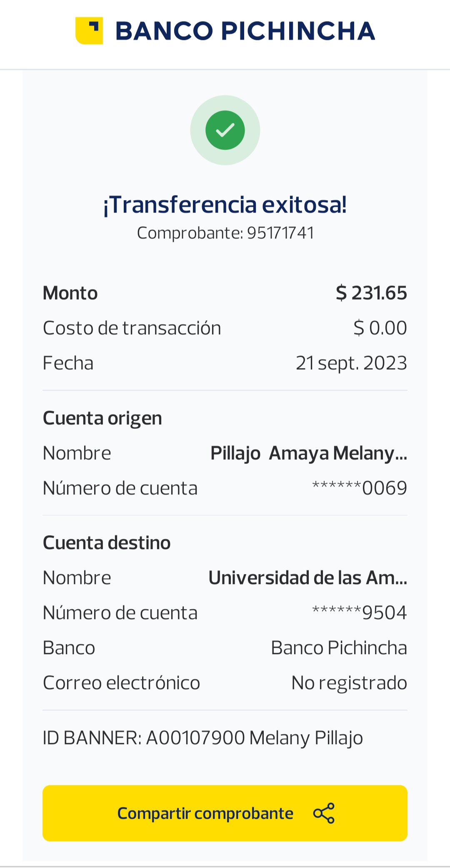
Task: Tap the green success checkmark icon
Action: 225,130
